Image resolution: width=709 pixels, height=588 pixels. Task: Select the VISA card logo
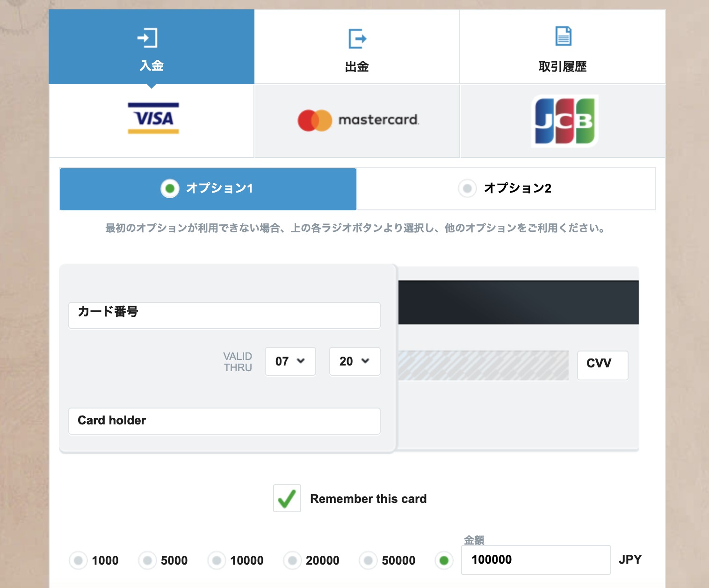pos(153,119)
